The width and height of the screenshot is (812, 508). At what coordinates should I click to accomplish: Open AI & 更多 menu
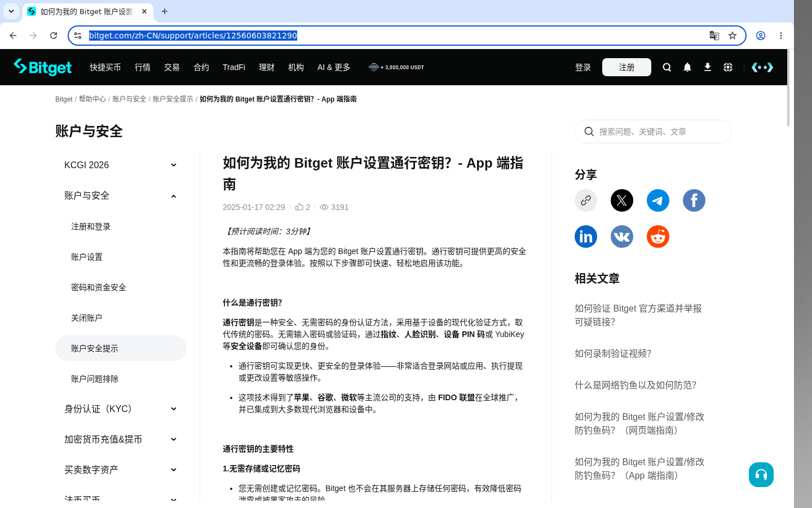click(x=334, y=67)
